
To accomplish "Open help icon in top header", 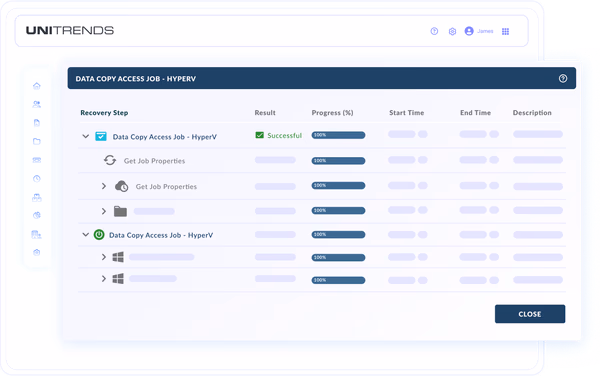I will 434,31.
